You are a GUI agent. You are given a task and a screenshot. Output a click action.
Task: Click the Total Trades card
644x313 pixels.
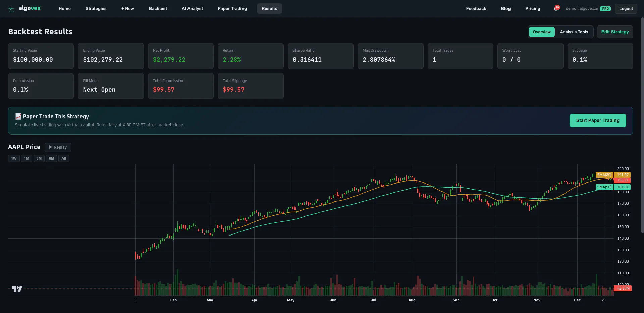460,56
